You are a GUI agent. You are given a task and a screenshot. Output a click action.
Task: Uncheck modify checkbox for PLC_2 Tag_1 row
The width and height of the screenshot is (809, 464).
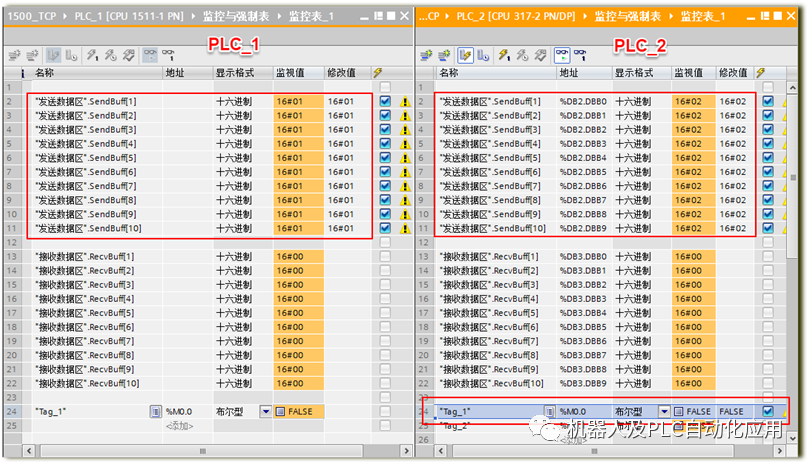(768, 411)
